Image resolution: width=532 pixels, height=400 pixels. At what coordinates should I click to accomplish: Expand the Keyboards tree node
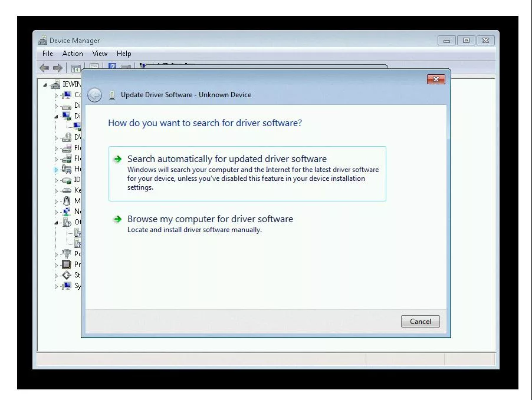tap(57, 190)
